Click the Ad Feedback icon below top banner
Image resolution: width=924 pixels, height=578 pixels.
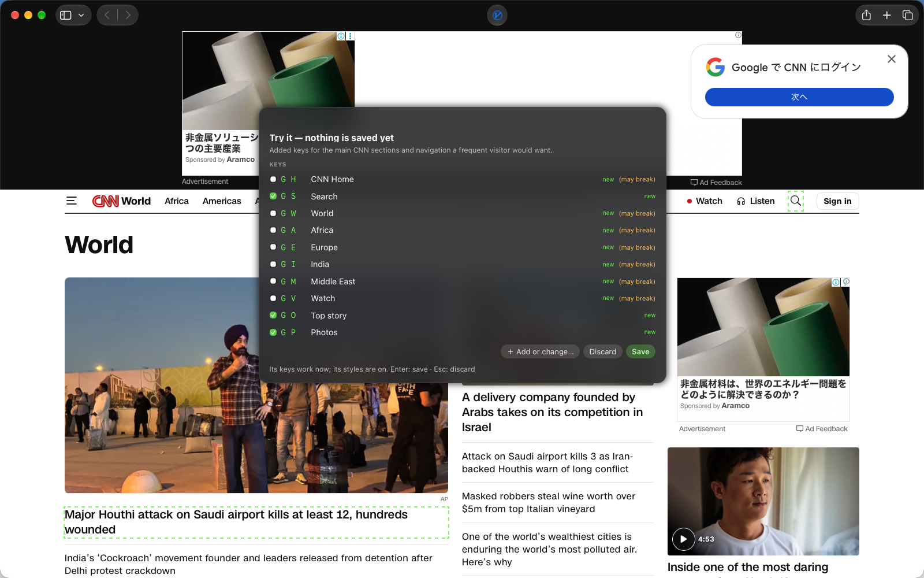[694, 183]
